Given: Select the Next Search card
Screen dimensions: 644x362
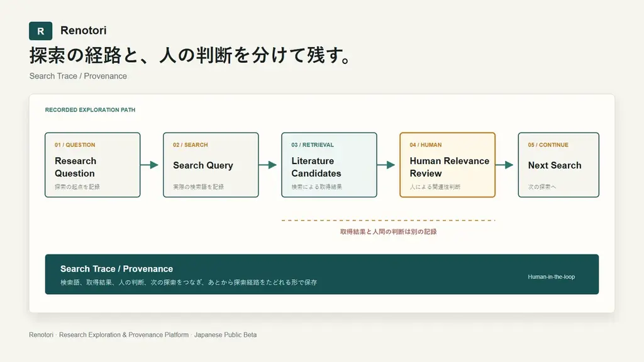Looking at the screenshot, I should point(558,165).
